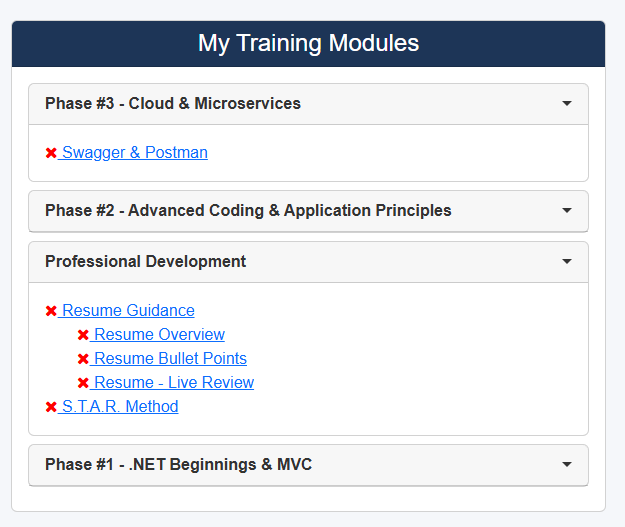Click the red X beside Resume Overview
The height and width of the screenshot is (527, 625).
(x=83, y=335)
